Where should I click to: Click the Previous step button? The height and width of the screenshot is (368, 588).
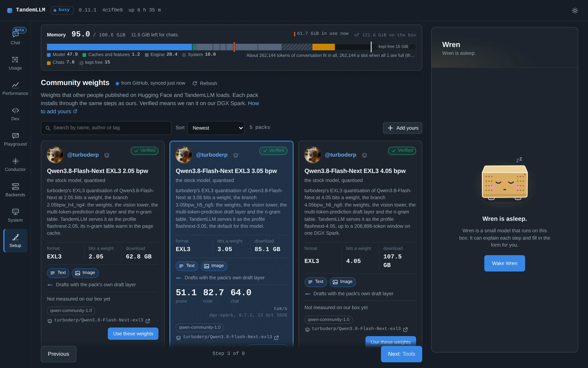click(58, 354)
